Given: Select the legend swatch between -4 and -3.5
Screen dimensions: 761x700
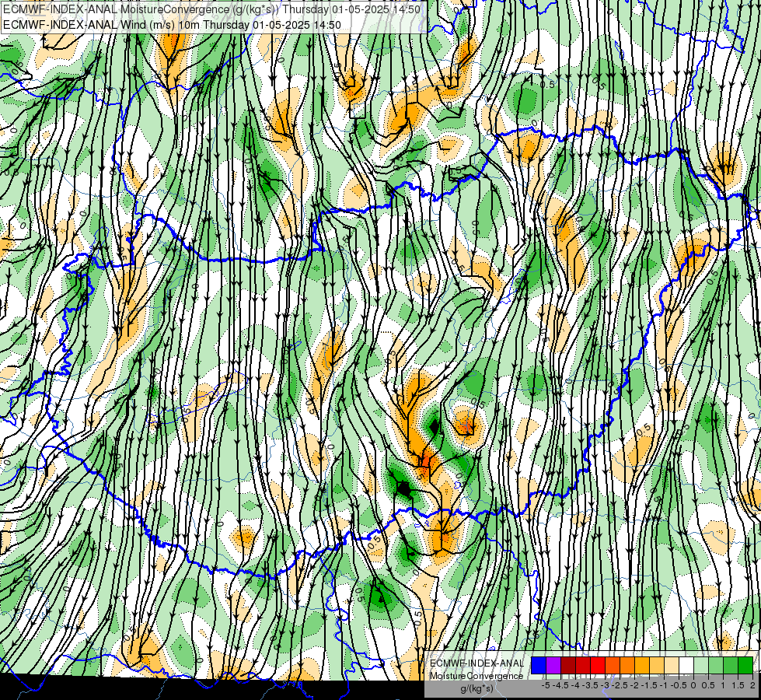Looking at the screenshot, I should [x=583, y=665].
